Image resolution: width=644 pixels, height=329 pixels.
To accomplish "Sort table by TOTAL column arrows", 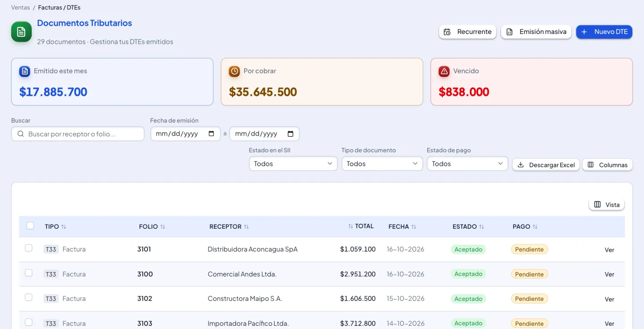I will point(351,226).
